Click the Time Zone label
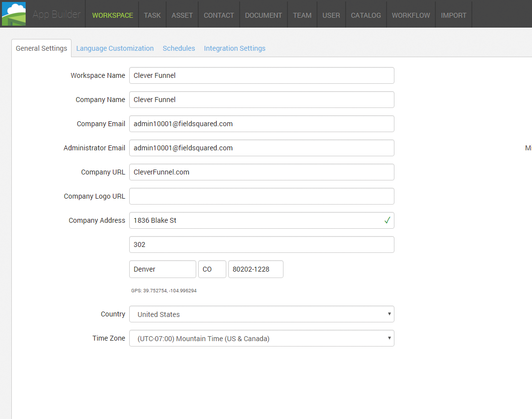 pyautogui.click(x=109, y=338)
